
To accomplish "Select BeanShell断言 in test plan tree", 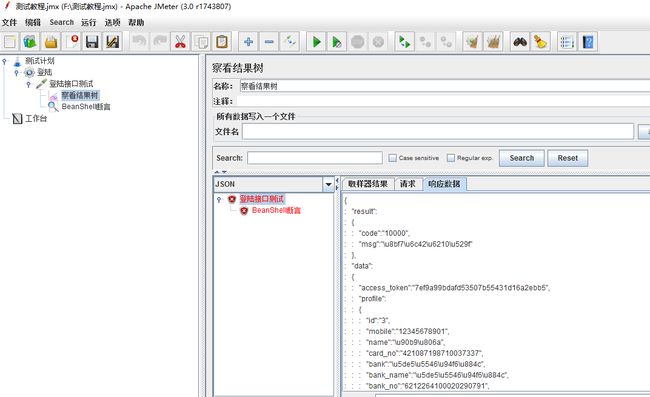I will pos(86,107).
